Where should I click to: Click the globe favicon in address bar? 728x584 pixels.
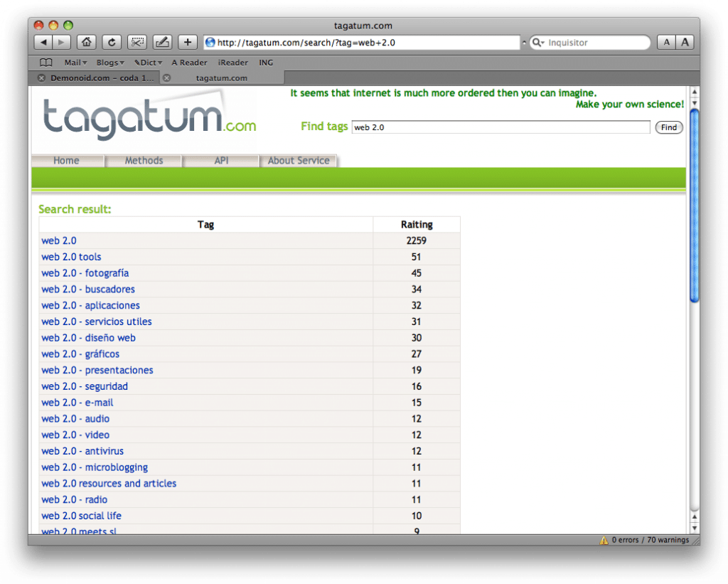pos(210,42)
